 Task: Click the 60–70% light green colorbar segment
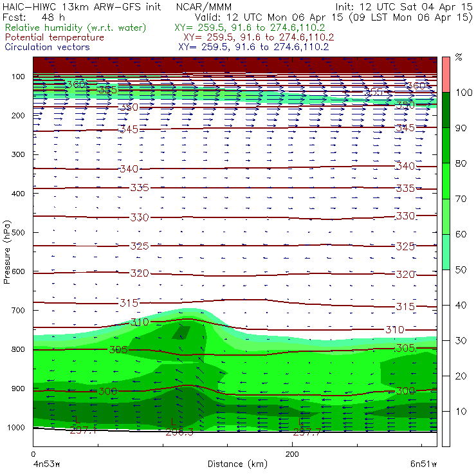(x=446, y=216)
